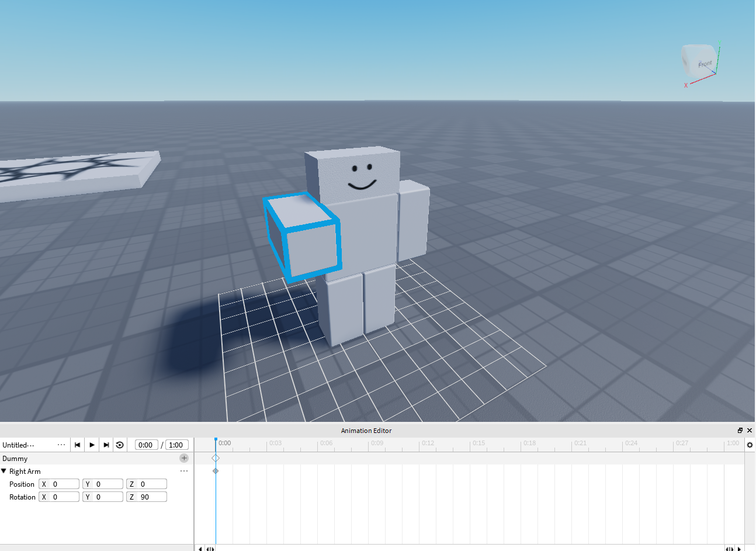Image resolution: width=756 pixels, height=551 pixels.
Task: Click the Rotation Z field showing 90
Action: click(147, 497)
